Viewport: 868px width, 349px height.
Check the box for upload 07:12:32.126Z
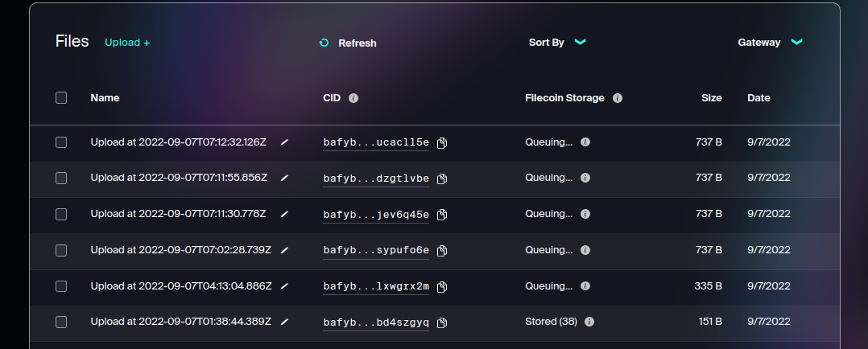tap(61, 142)
